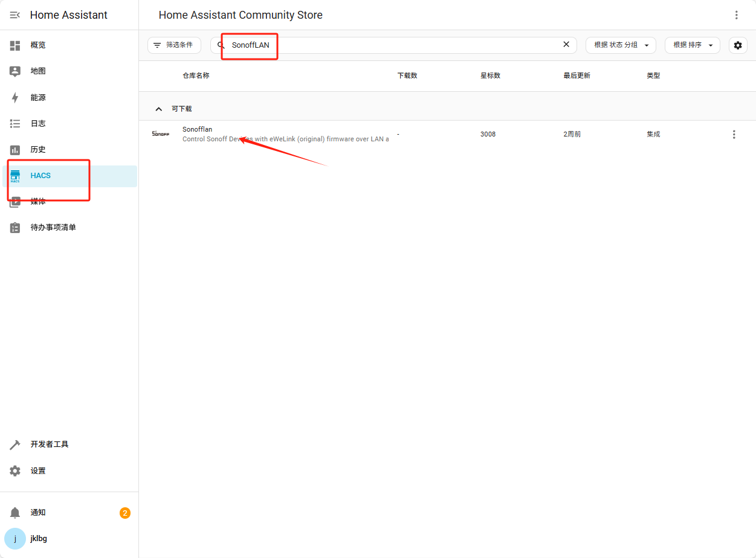Click the Map (地图) sidebar icon
756x558 pixels.
15,71
